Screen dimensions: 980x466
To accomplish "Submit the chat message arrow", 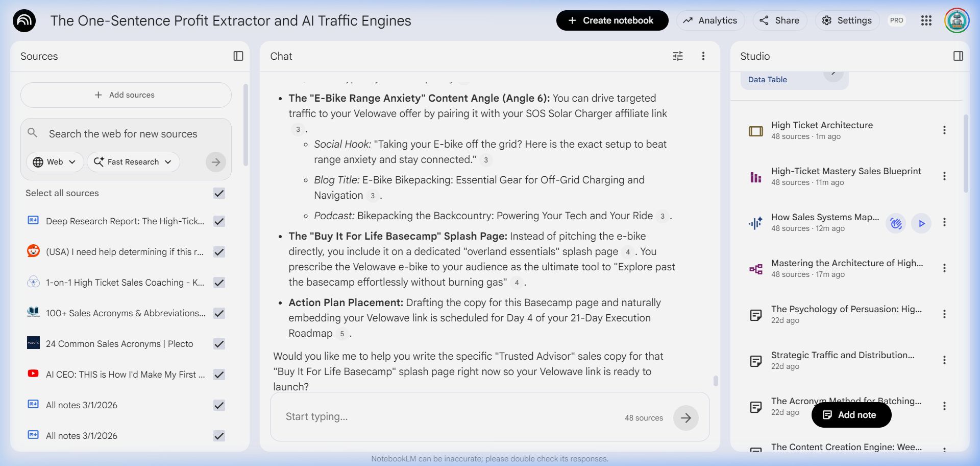I will pos(685,418).
